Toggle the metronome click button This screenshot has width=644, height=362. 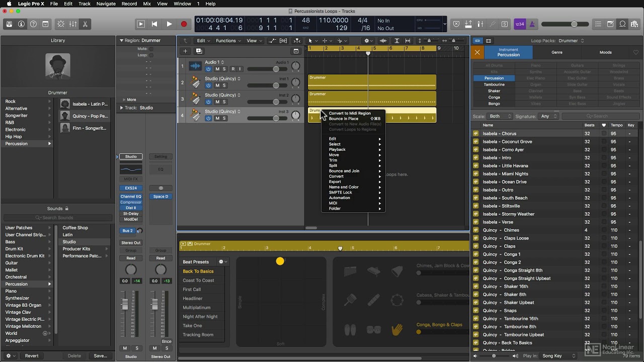532,24
